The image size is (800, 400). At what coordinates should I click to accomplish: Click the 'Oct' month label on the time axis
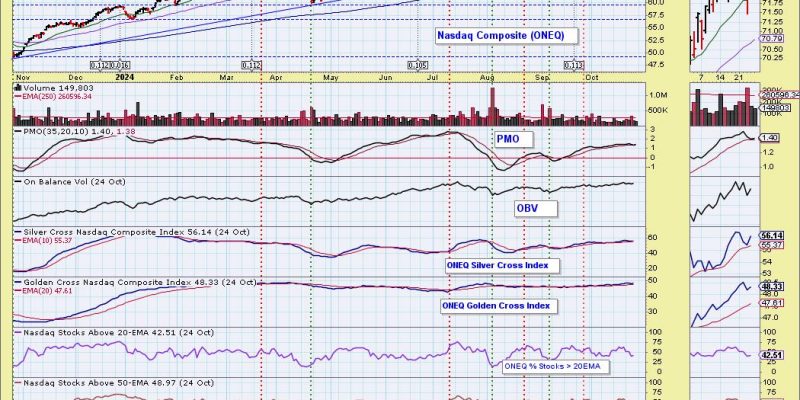(592, 78)
